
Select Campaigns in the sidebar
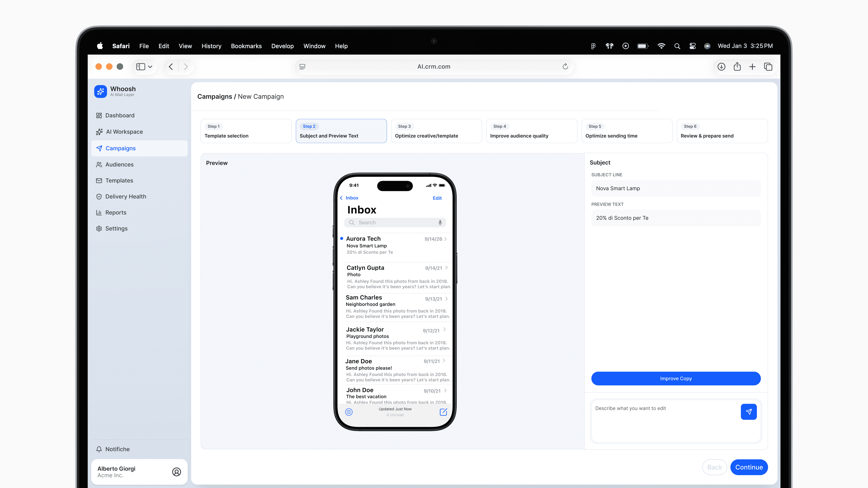click(139, 148)
